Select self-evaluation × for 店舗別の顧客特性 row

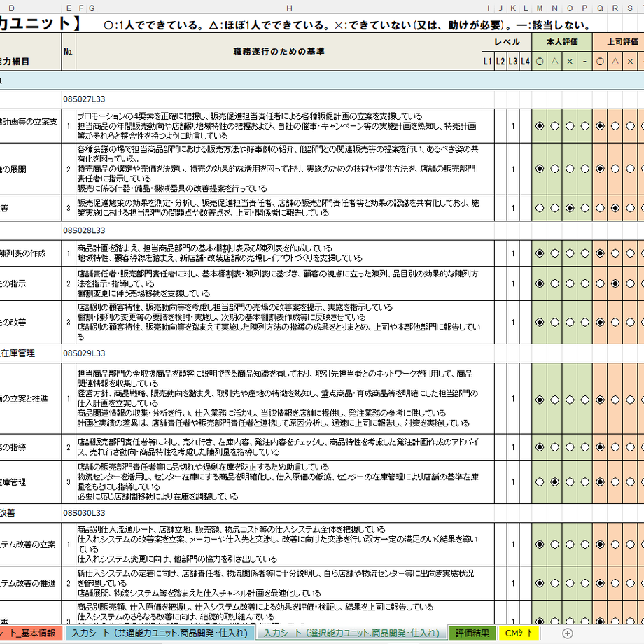pos(570,323)
